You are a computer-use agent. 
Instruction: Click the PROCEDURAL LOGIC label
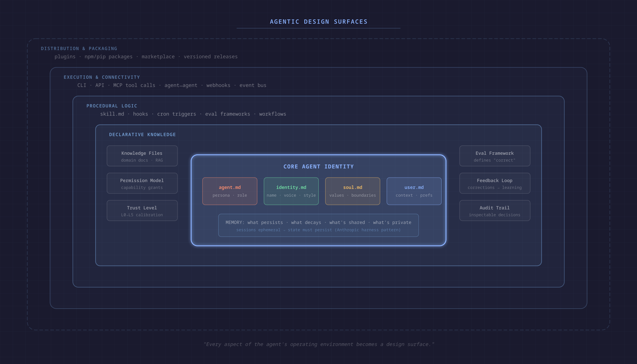pos(112,106)
